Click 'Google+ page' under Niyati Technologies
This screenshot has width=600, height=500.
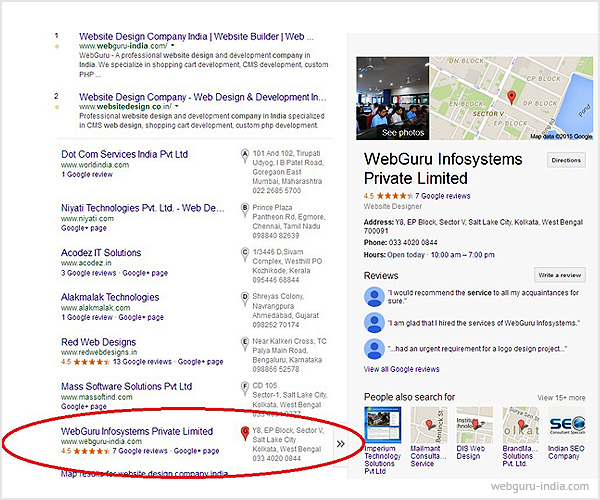(x=84, y=228)
